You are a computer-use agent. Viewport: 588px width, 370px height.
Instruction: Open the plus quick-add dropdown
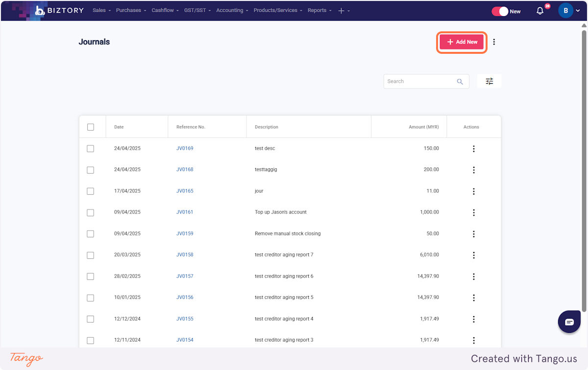tap(344, 11)
